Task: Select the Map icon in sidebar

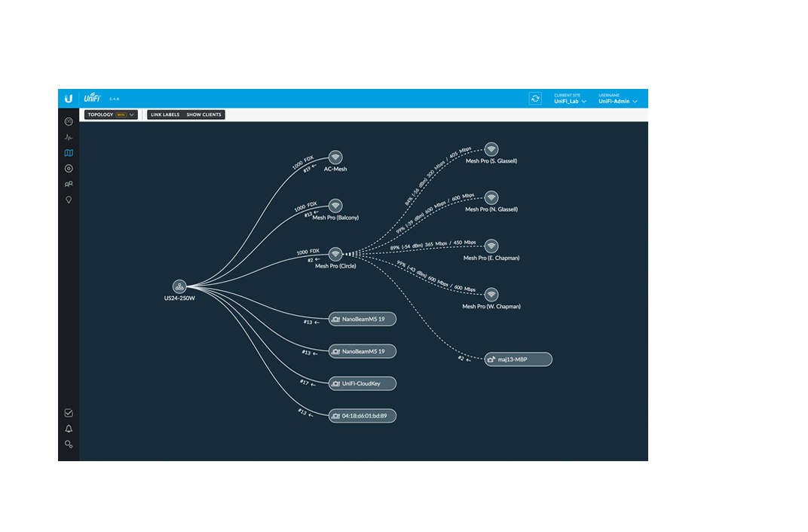Action: (x=69, y=153)
